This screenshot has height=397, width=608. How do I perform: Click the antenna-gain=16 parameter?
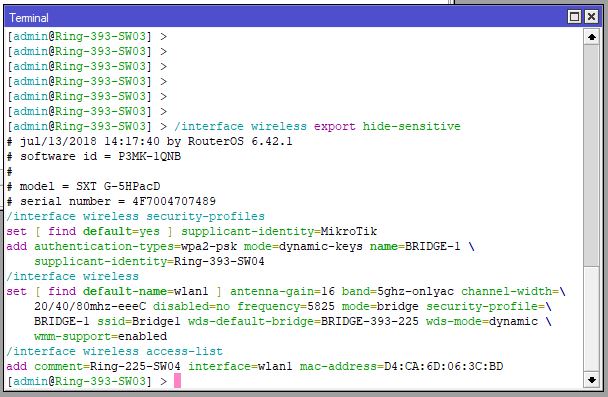282,292
